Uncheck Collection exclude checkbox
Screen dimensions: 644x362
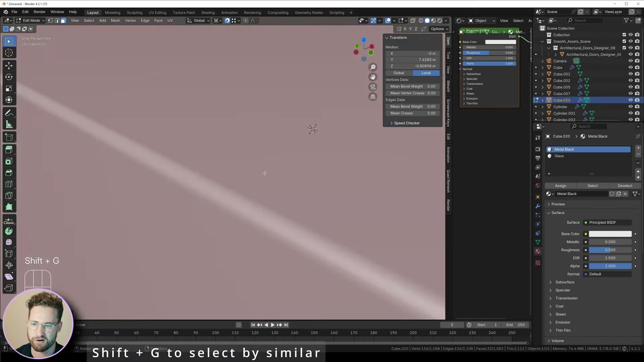[x=624, y=35]
